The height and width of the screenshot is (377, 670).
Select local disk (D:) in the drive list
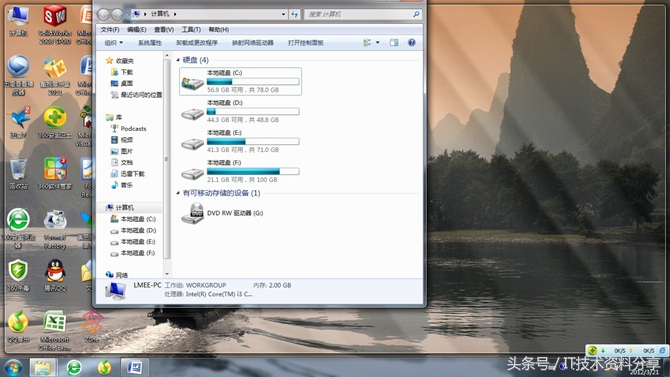tap(241, 111)
